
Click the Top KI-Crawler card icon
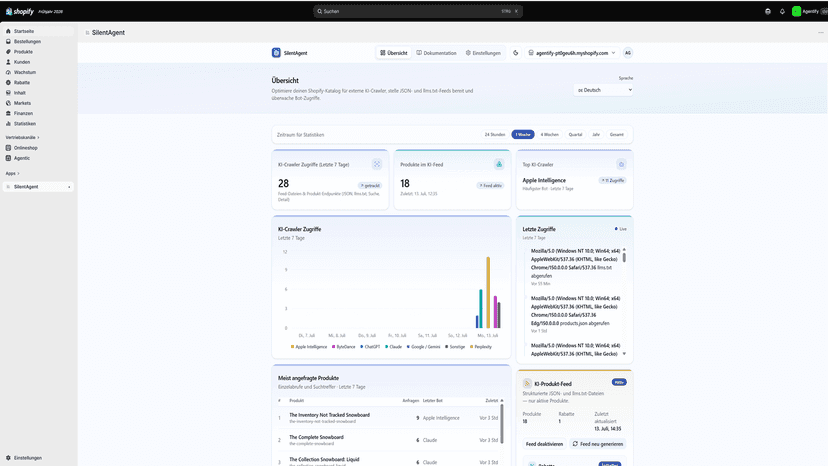622,164
